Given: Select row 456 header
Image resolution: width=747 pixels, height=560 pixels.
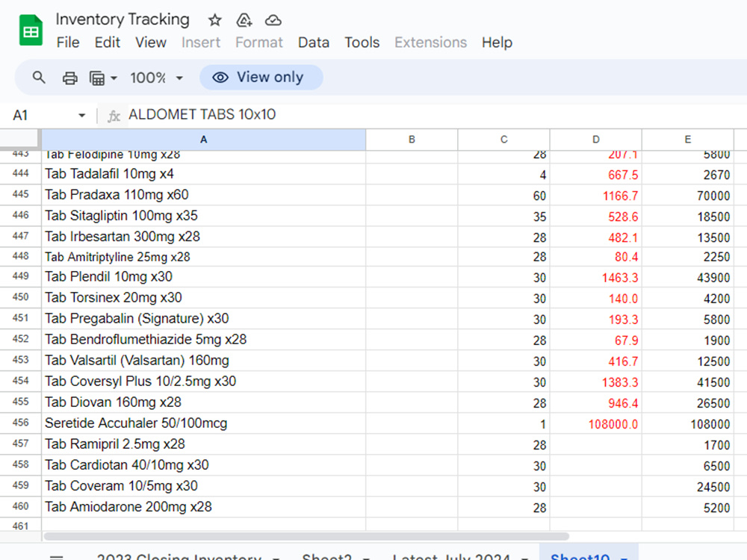Looking at the screenshot, I should point(20,423).
